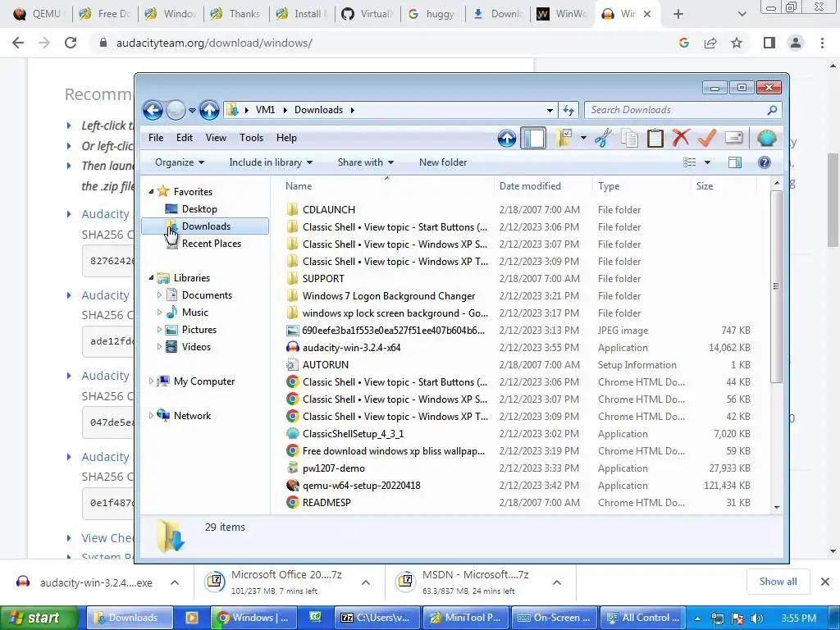The image size is (840, 630).
Task: Select the CDLAUNCH folder
Action: click(328, 210)
